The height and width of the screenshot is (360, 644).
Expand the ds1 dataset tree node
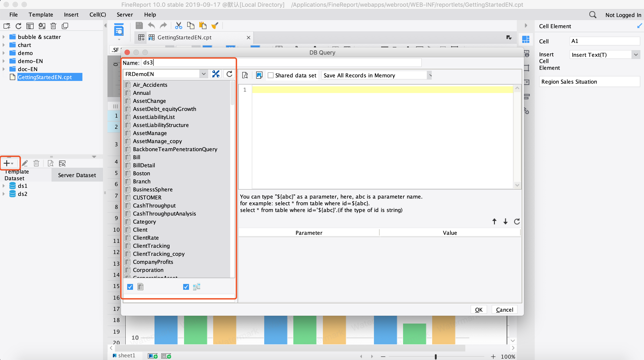pos(4,186)
